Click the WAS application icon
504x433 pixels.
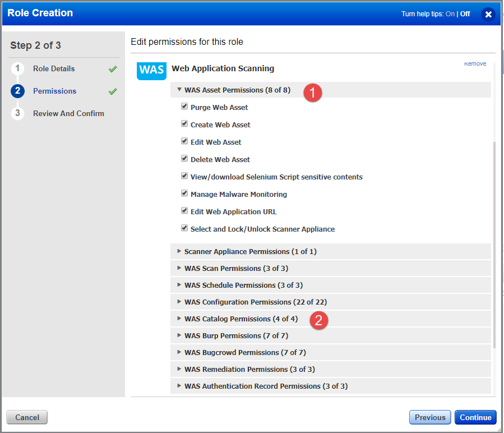point(151,71)
